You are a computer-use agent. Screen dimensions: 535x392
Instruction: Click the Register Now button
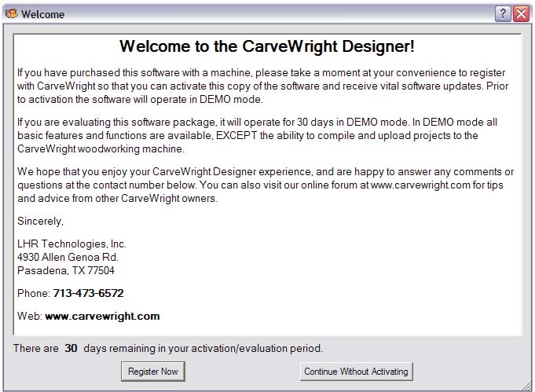[x=153, y=372]
